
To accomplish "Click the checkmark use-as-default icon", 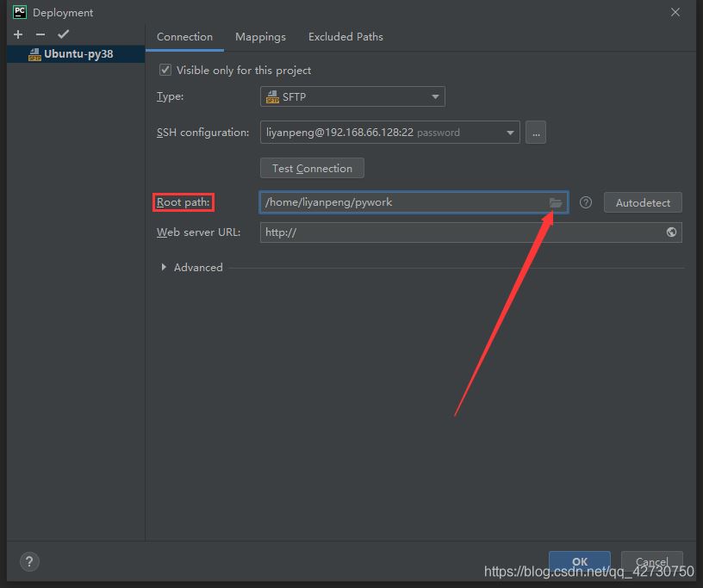I will click(x=63, y=34).
